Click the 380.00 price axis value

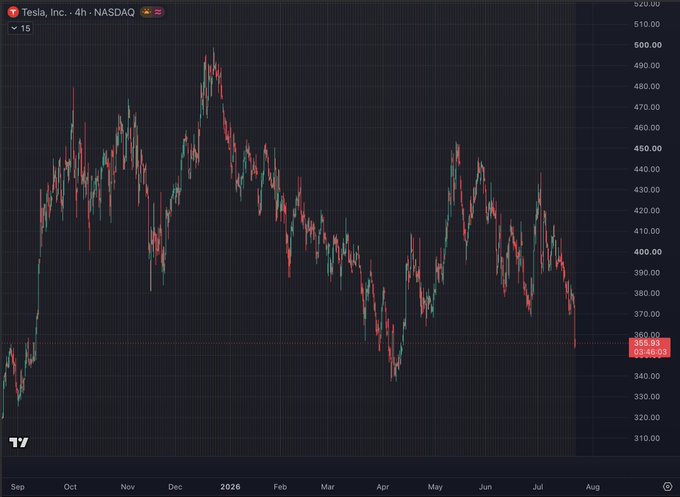pos(647,293)
